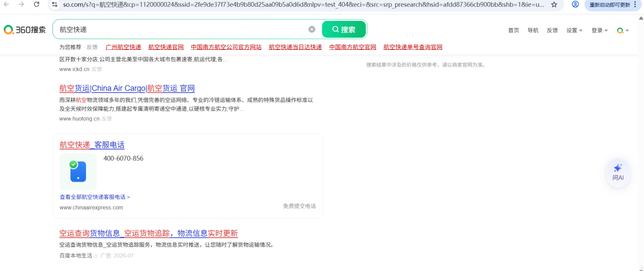This screenshot has height=271, width=644.
Task: Expand the 设置 dropdown
Action: pyautogui.click(x=575, y=31)
